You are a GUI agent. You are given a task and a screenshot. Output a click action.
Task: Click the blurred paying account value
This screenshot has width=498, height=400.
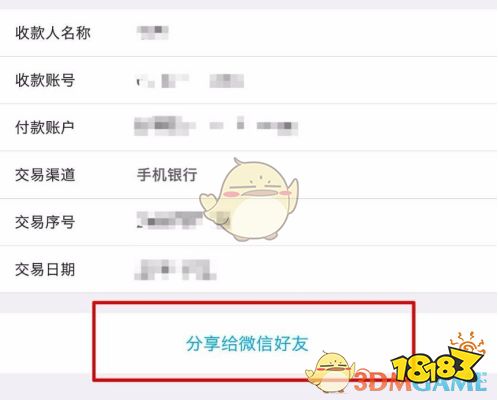pyautogui.click(x=216, y=126)
